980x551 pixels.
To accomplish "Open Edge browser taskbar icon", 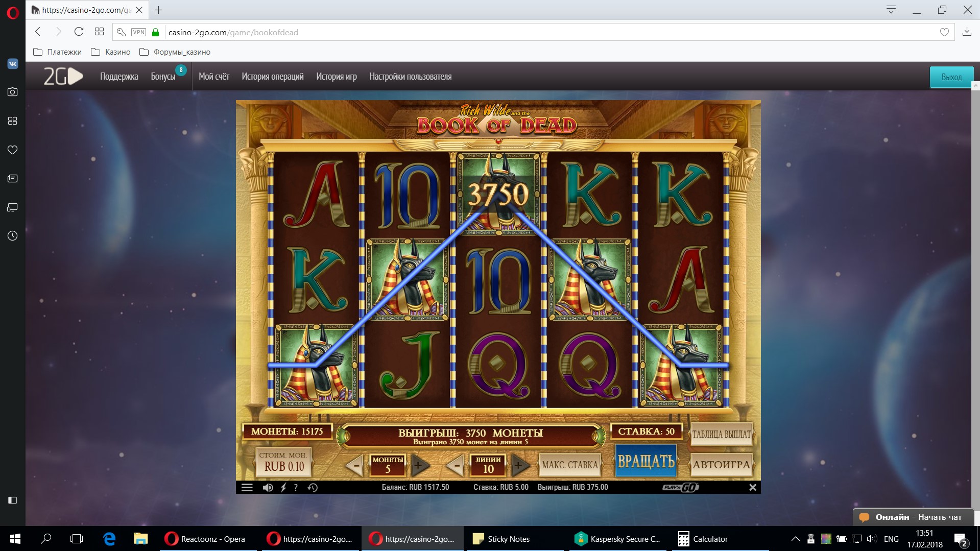I will coord(109,539).
